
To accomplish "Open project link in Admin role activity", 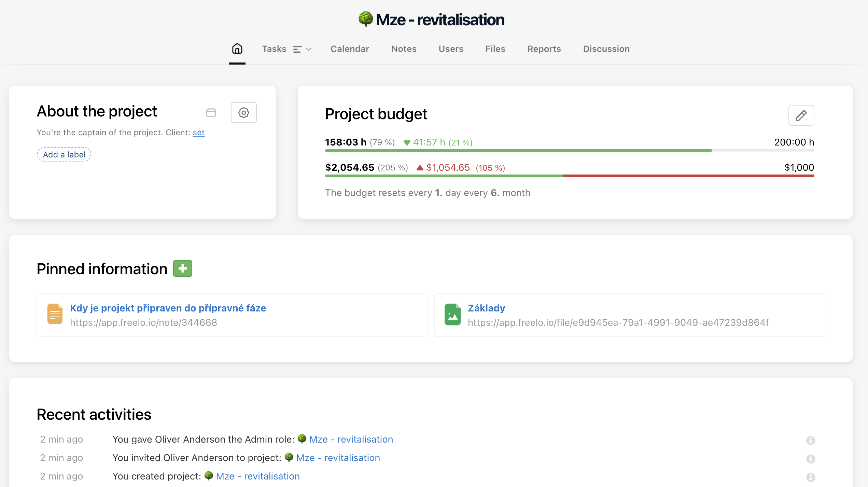I will [351, 439].
